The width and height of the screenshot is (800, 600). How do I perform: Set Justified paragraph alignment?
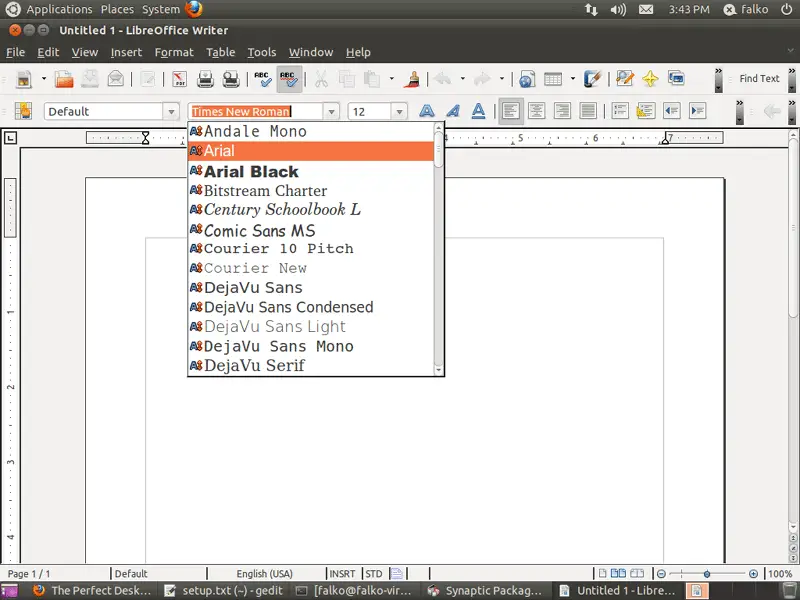pyautogui.click(x=588, y=111)
